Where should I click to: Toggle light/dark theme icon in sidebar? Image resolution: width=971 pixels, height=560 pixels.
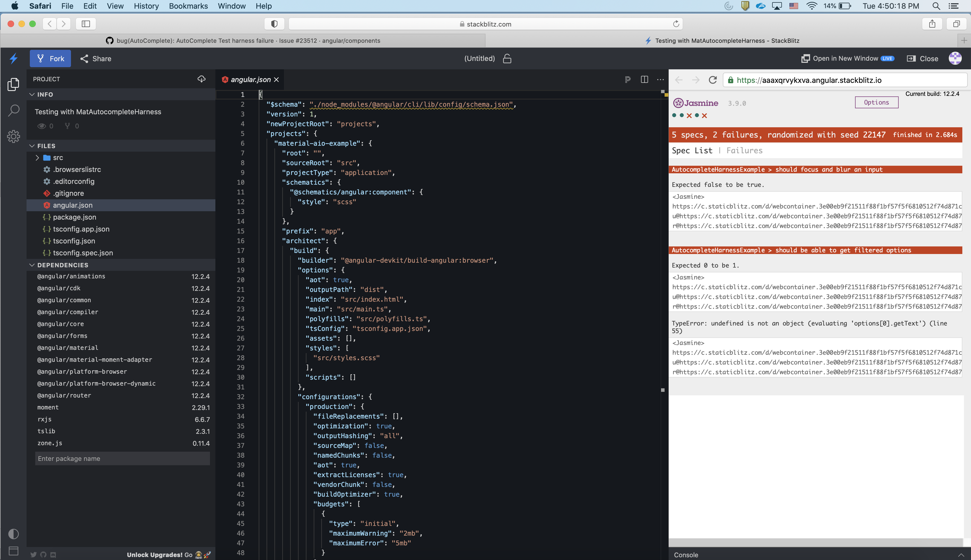click(x=14, y=533)
